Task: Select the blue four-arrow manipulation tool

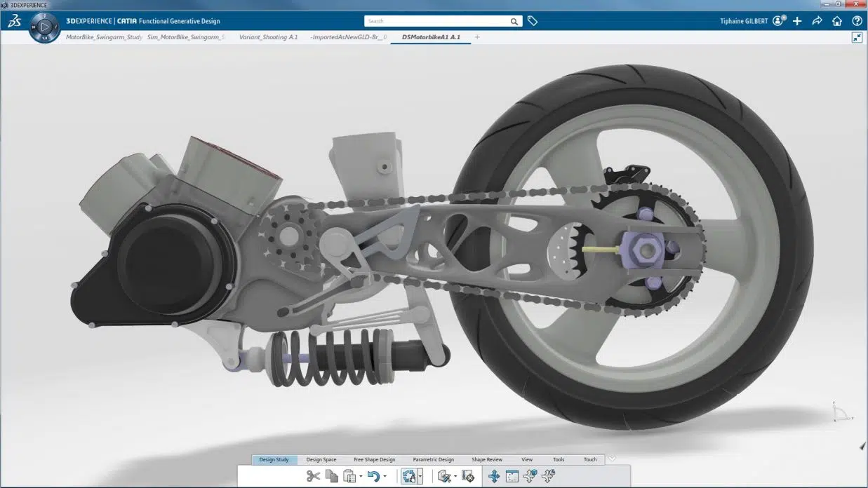Action: tap(495, 475)
